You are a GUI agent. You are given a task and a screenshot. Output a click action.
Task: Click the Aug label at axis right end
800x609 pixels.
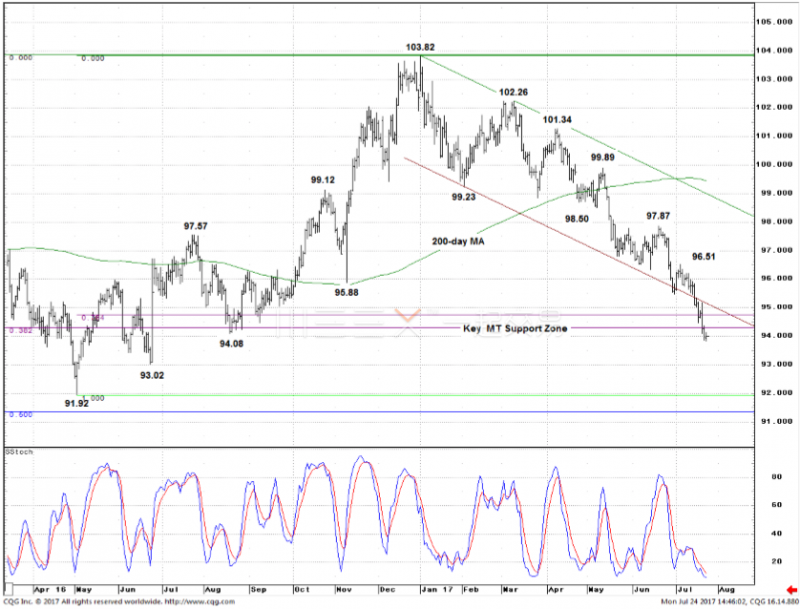click(726, 590)
